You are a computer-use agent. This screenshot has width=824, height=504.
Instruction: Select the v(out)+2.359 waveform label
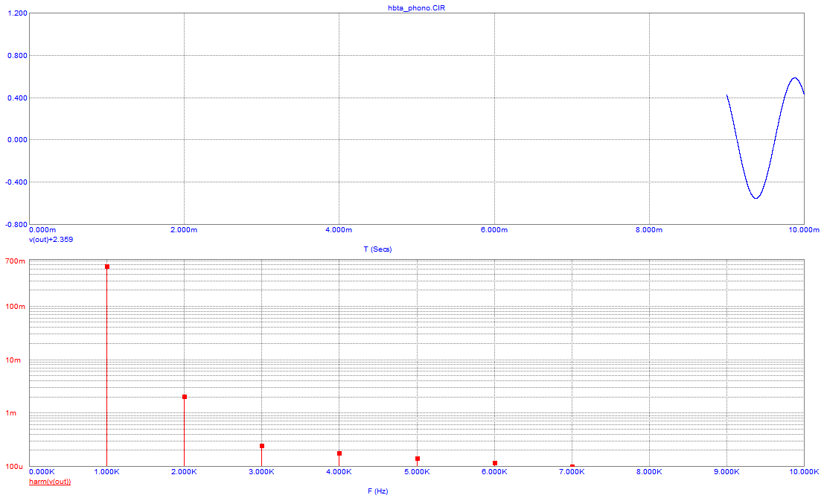[51, 239]
